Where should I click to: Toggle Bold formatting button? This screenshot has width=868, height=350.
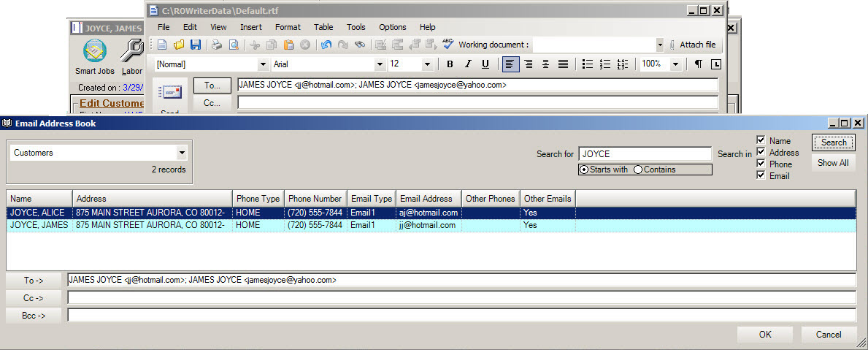click(450, 64)
